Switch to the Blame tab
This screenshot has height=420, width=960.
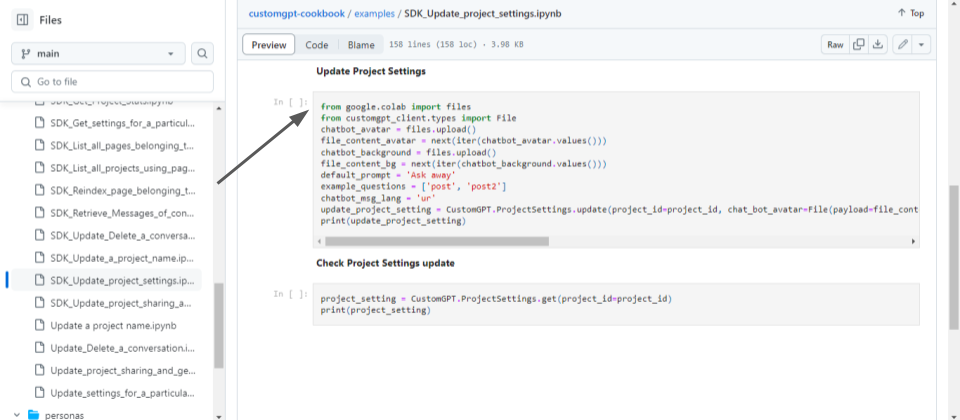tap(361, 45)
